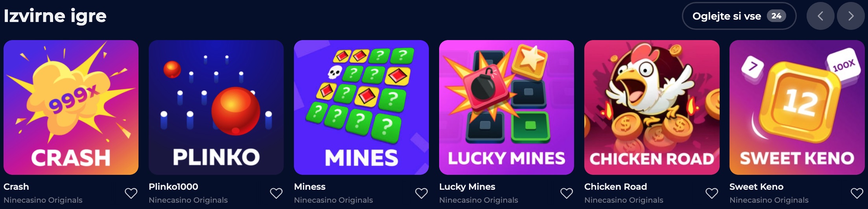Toggle the heart icon for Plinko1000
The width and height of the screenshot is (868, 209).
point(276,193)
